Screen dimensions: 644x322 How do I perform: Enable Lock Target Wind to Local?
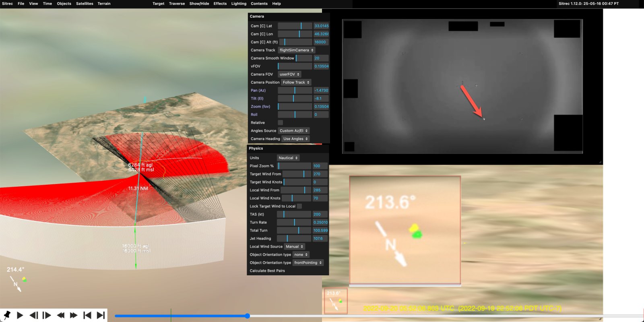(299, 206)
